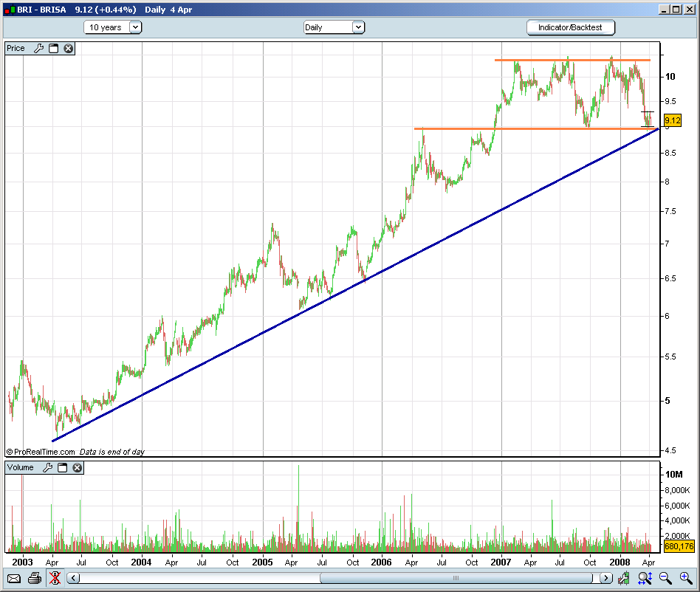This screenshot has height=592, width=700.
Task: Close the Volume panel
Action: point(78,467)
